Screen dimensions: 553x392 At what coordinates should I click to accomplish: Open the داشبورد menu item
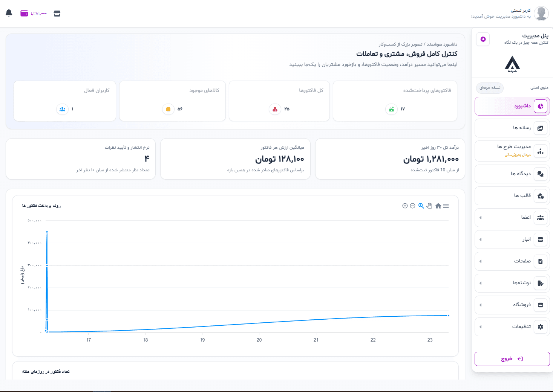(512, 106)
